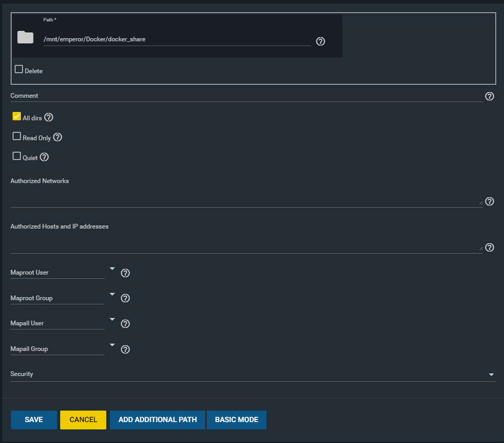Viewport: 504px width, 443px height.
Task: Show help for the Comment field
Action: click(x=489, y=96)
